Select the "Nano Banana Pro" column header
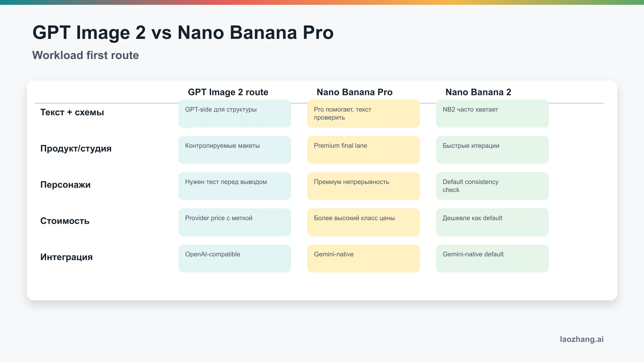 (354, 92)
